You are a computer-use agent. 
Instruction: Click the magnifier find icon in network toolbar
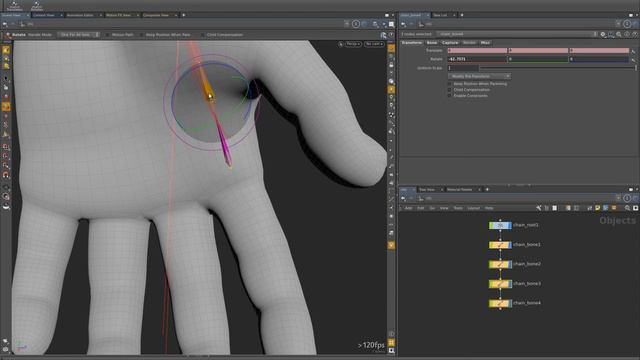tap(628, 208)
